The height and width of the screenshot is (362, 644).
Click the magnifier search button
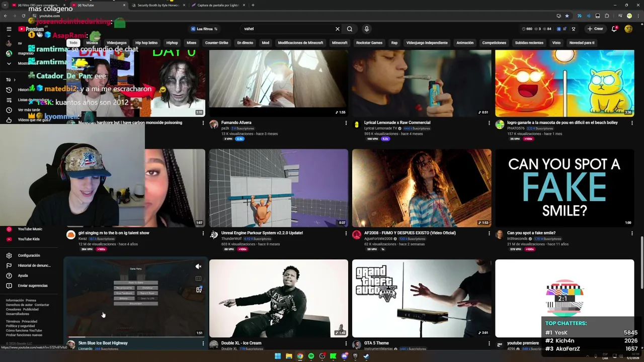click(x=350, y=29)
